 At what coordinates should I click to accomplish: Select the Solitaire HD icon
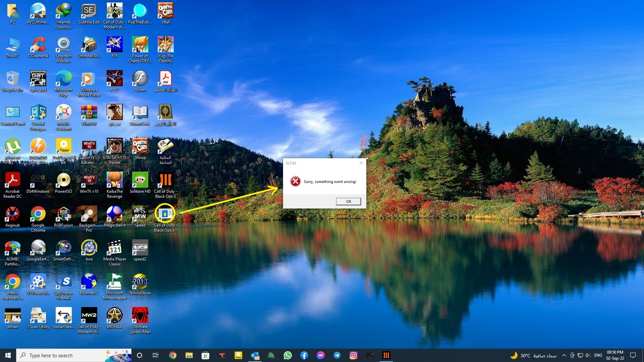[x=140, y=183]
